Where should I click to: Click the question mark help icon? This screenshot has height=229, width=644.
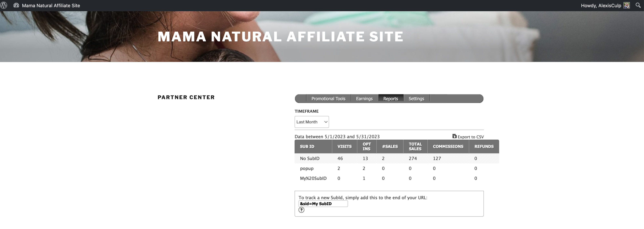coord(301,210)
